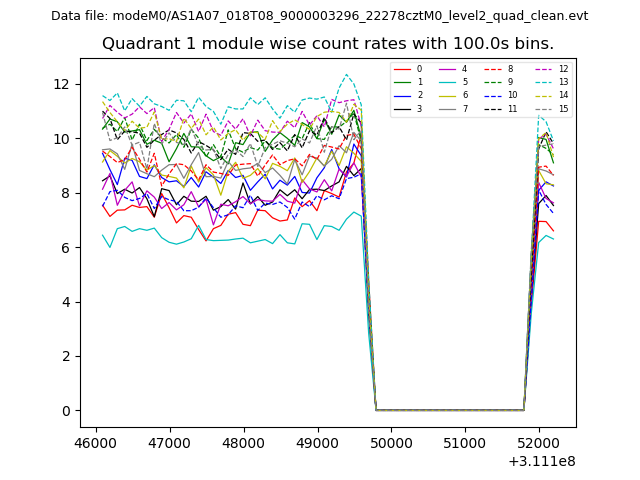The height and width of the screenshot is (480, 640).
Task: Click the plot title about Quadrant 1 count rates
Action: (328, 44)
